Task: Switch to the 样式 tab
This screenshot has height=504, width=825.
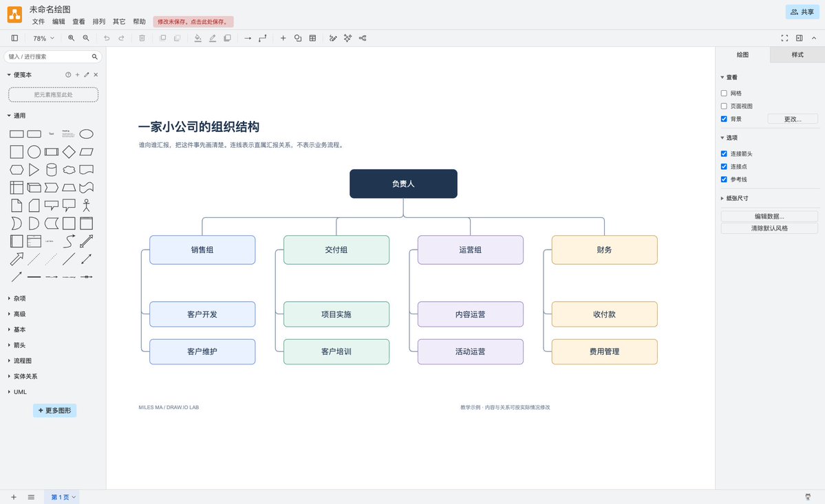Action: click(x=797, y=54)
